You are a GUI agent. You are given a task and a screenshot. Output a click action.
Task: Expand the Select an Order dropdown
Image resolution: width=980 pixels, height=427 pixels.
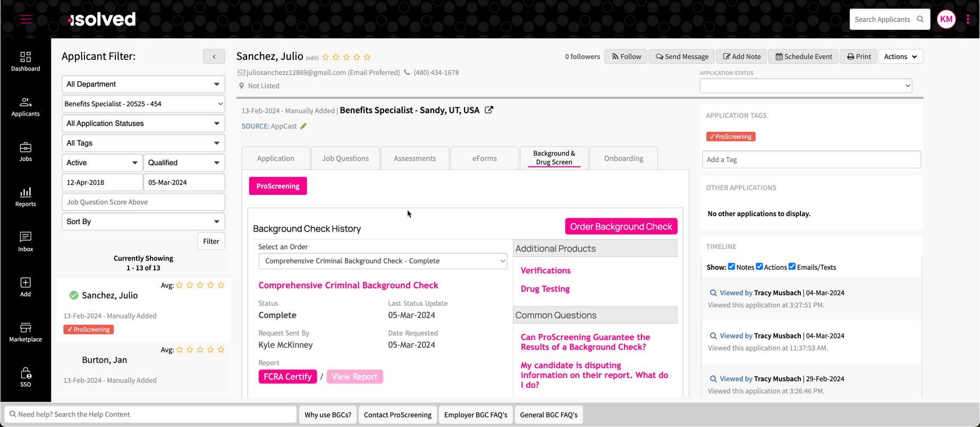click(x=383, y=261)
